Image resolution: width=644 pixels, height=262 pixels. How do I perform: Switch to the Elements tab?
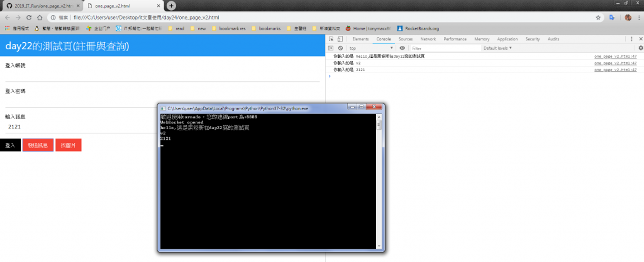(360, 39)
